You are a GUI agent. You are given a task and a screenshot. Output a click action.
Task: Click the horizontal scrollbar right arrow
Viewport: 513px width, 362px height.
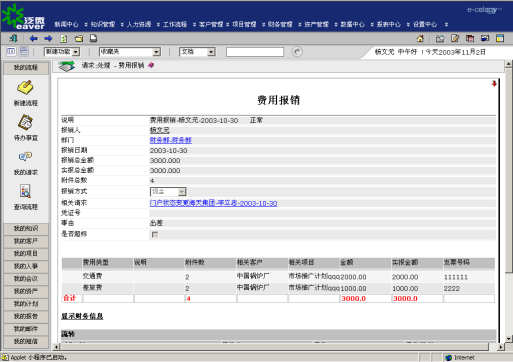[x=501, y=347]
